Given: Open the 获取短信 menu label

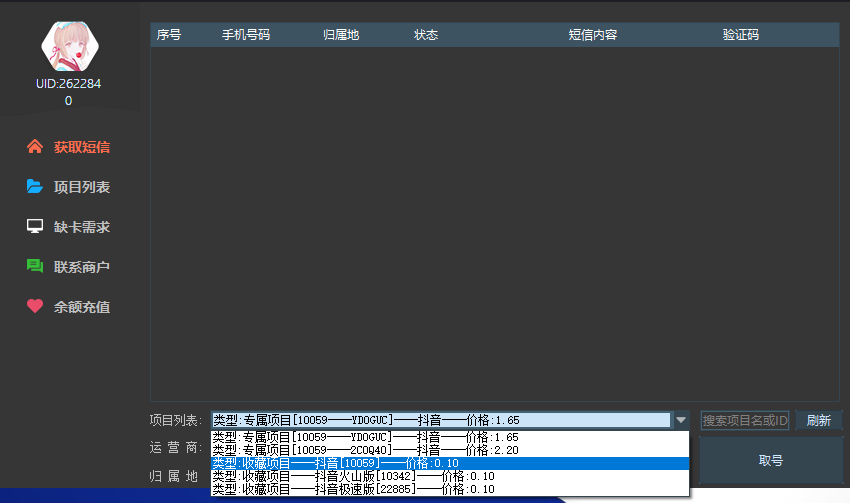Looking at the screenshot, I should (x=82, y=147).
